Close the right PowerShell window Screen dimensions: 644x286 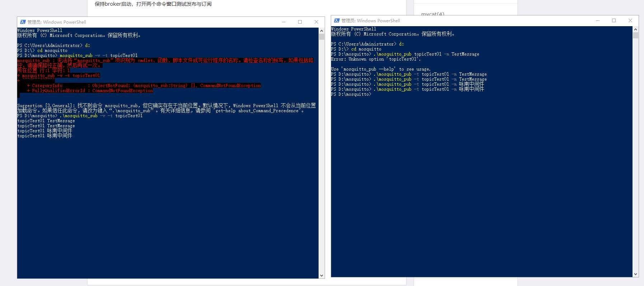(630, 20)
